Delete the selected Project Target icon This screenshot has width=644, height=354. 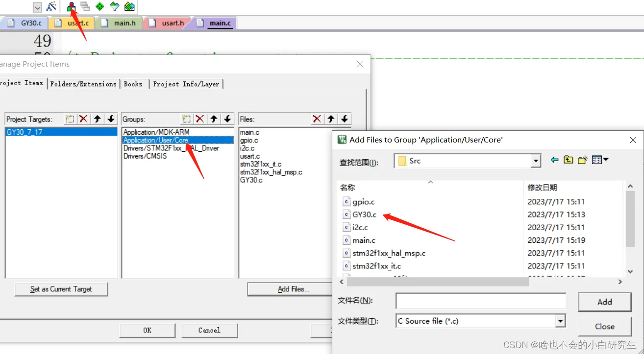pyautogui.click(x=84, y=119)
